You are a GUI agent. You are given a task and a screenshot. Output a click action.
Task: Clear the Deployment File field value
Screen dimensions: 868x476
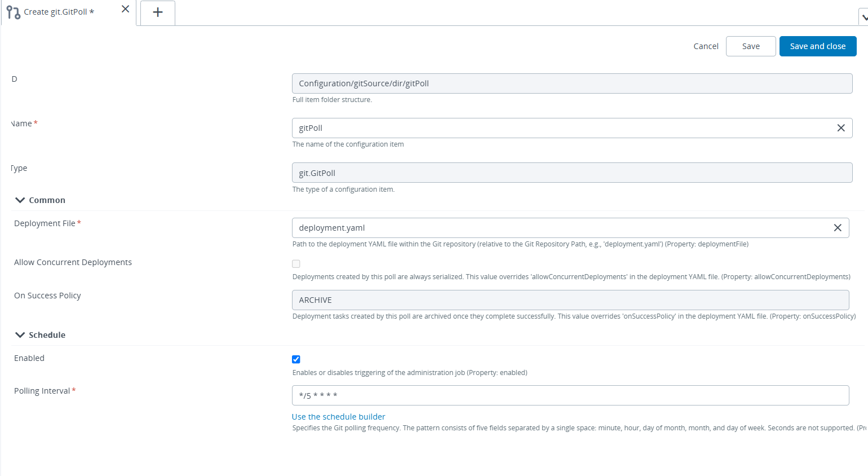838,228
